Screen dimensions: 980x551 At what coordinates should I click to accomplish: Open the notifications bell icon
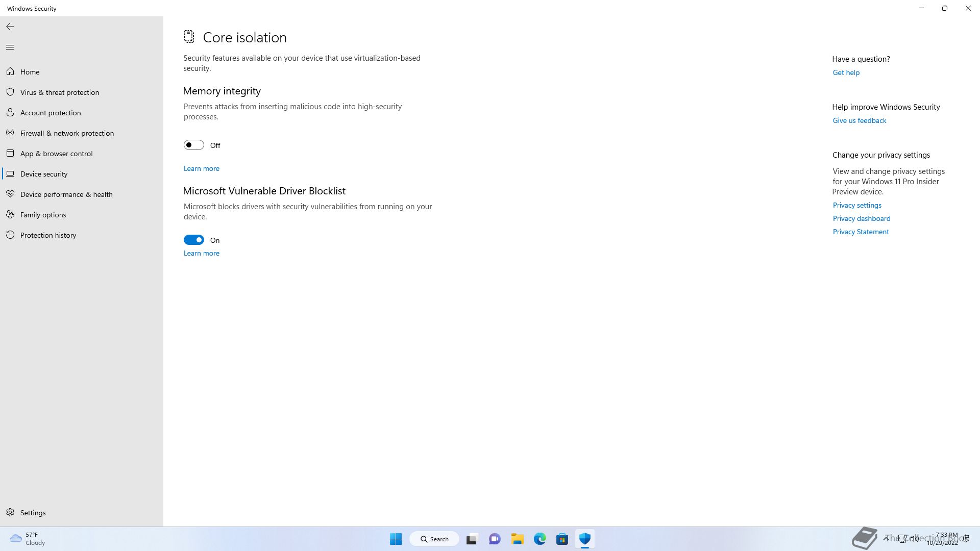(x=966, y=539)
